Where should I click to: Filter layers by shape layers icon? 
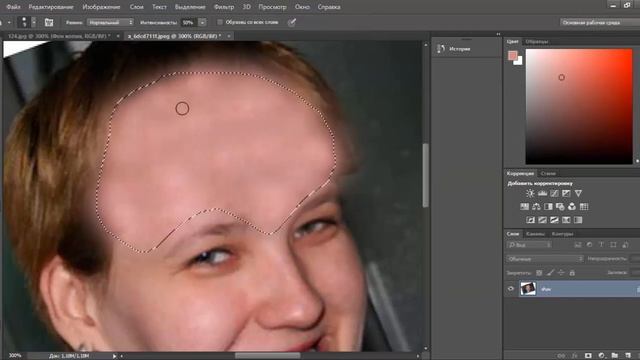tap(613, 245)
